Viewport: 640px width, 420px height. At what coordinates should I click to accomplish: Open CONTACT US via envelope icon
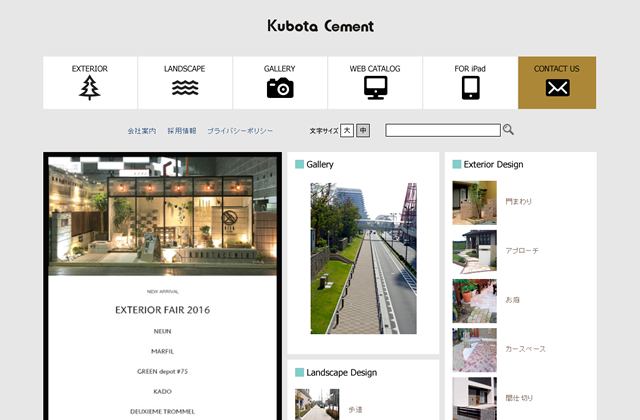point(558,88)
